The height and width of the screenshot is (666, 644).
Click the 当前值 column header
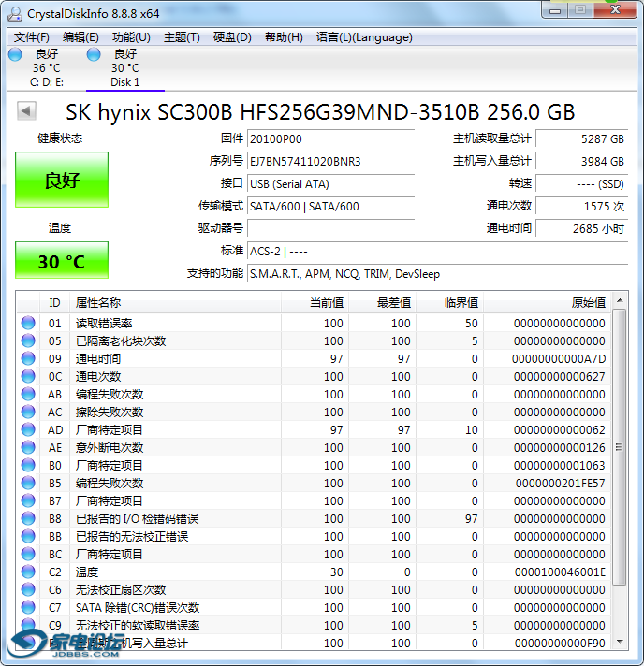click(315, 303)
